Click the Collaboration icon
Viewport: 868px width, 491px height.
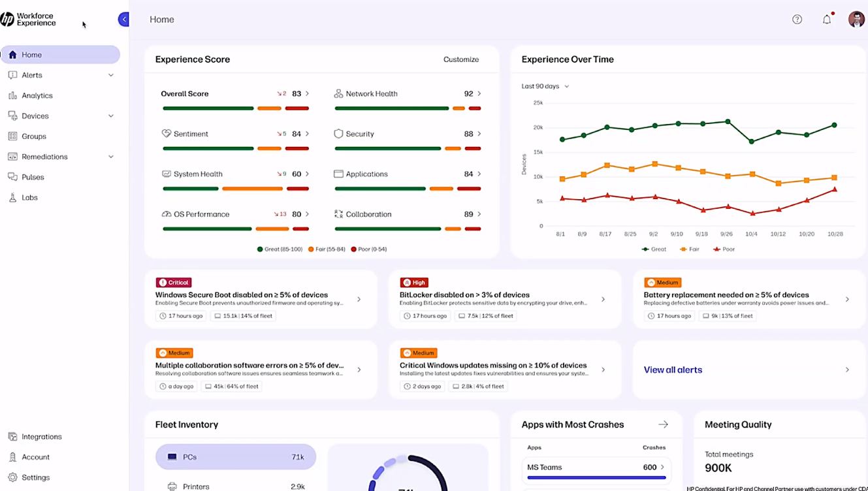(338, 214)
